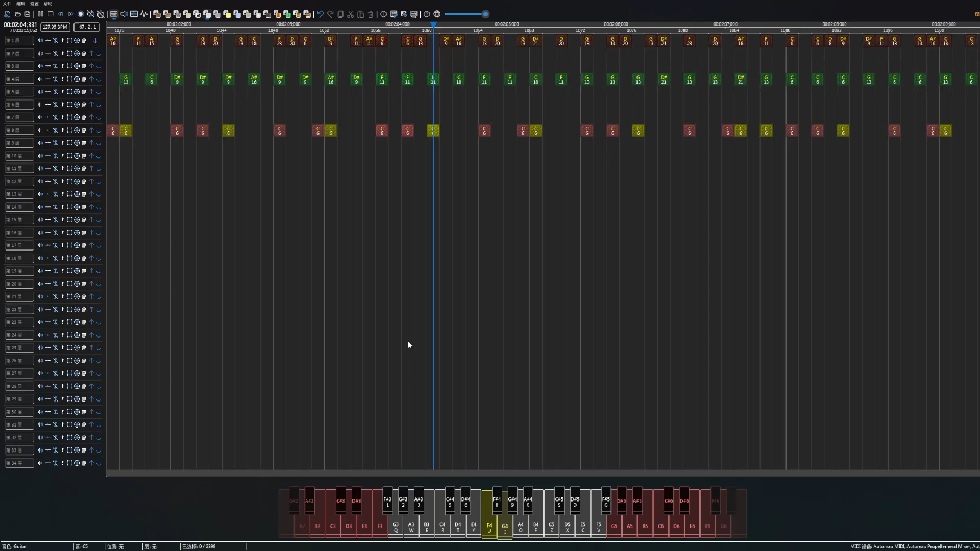Viewport: 980px width, 551px height.
Task: Click the plus-circle icon on layer 第 4 层
Action: tap(77, 79)
